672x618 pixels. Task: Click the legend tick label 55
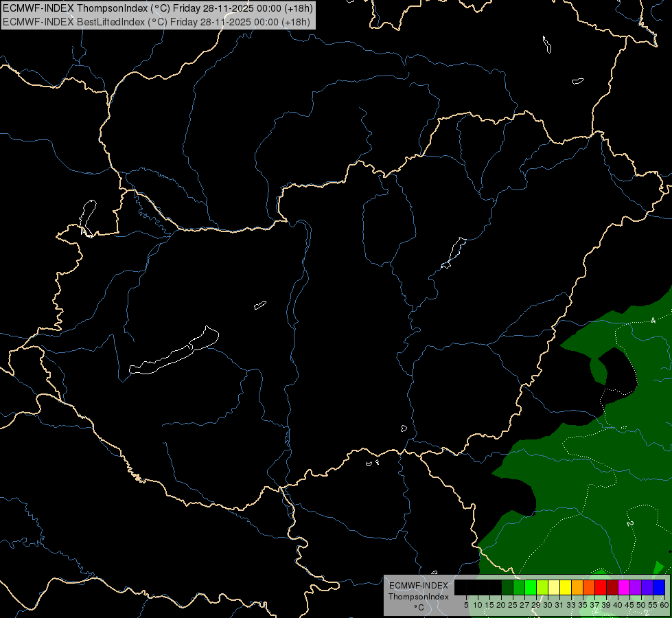(652, 605)
